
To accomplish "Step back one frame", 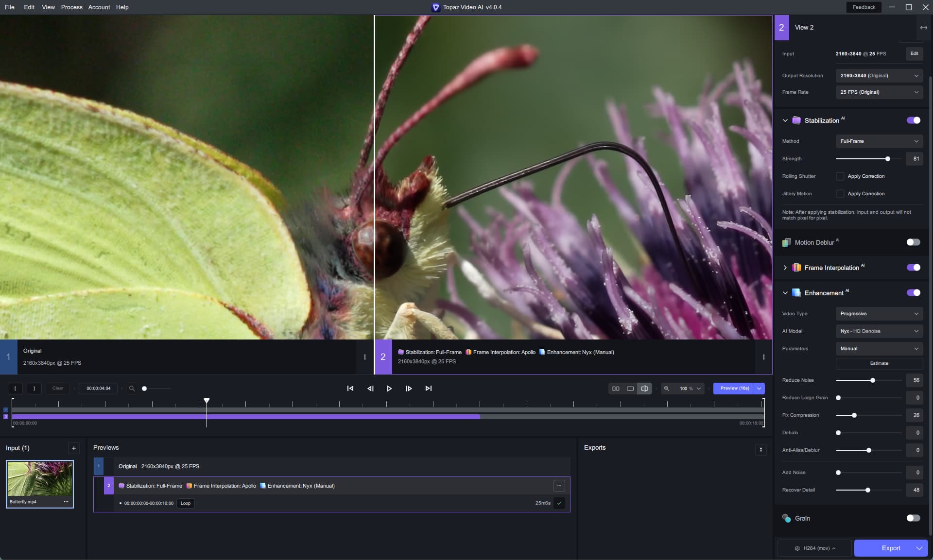I will click(x=370, y=389).
